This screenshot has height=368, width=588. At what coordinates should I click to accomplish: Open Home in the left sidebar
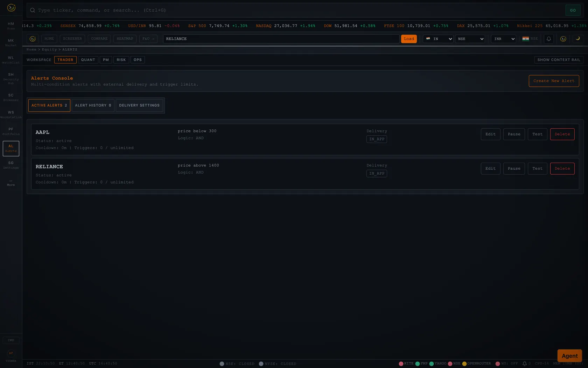(x=11, y=26)
